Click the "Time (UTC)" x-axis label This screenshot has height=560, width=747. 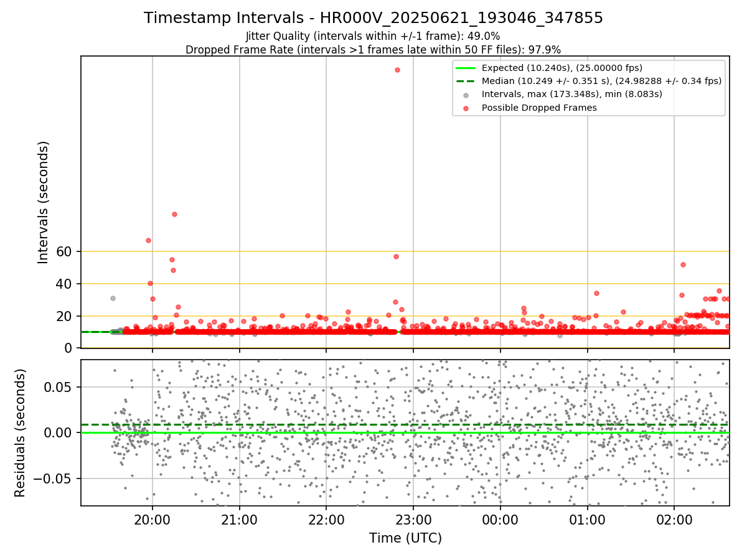[x=405, y=538]
